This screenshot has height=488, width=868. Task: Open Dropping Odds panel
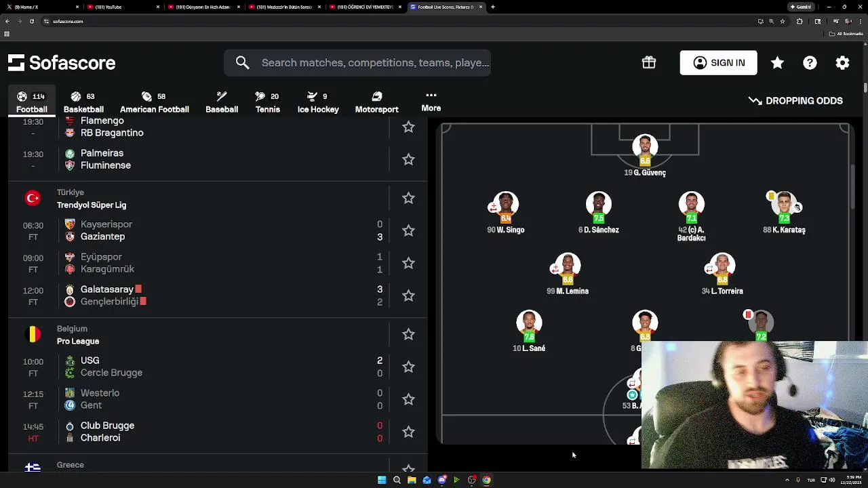[795, 101]
